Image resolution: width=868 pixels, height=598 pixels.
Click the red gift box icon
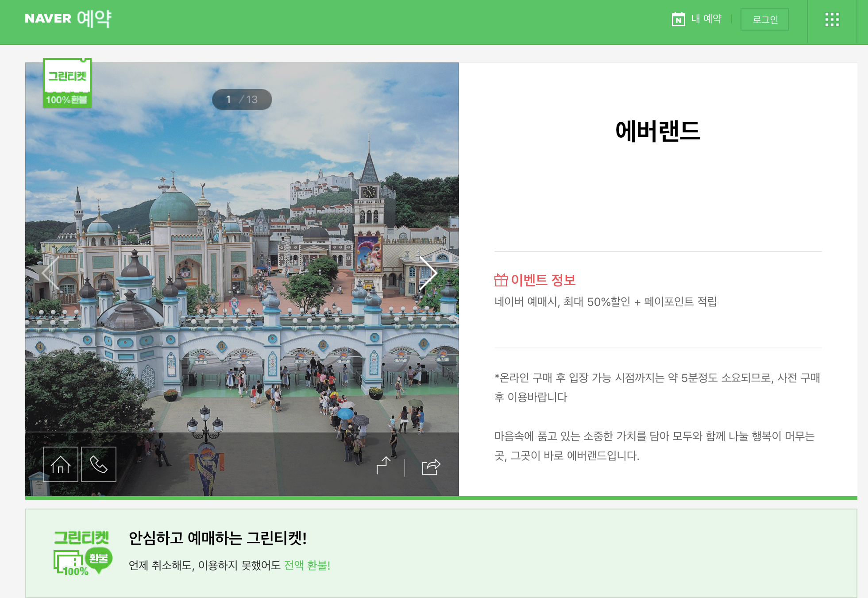point(501,280)
